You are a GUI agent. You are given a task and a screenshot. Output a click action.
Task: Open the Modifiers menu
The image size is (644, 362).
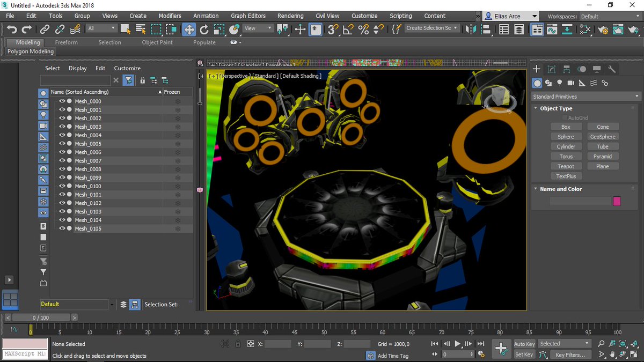pos(170,16)
